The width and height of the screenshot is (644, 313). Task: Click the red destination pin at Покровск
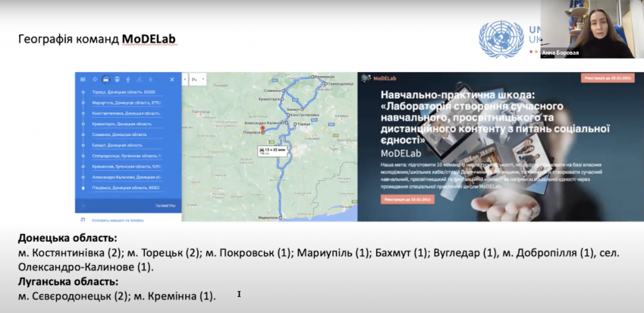pos(263,130)
